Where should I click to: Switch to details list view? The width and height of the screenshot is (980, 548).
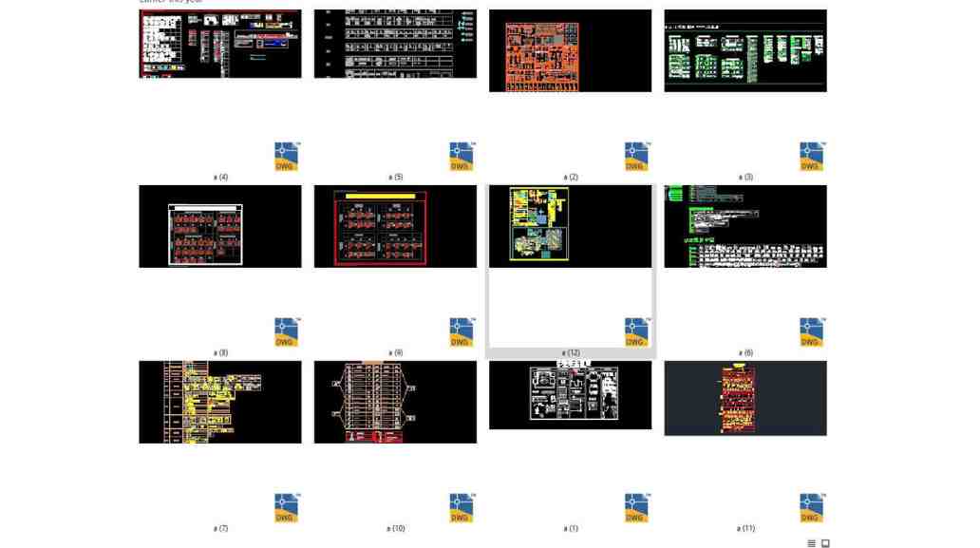pyautogui.click(x=811, y=543)
